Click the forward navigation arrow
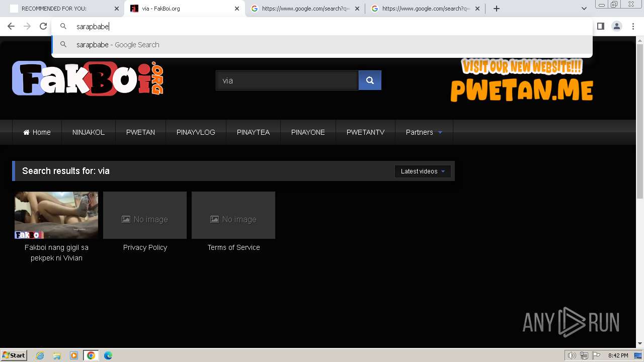The width and height of the screenshot is (644, 362). tap(27, 26)
